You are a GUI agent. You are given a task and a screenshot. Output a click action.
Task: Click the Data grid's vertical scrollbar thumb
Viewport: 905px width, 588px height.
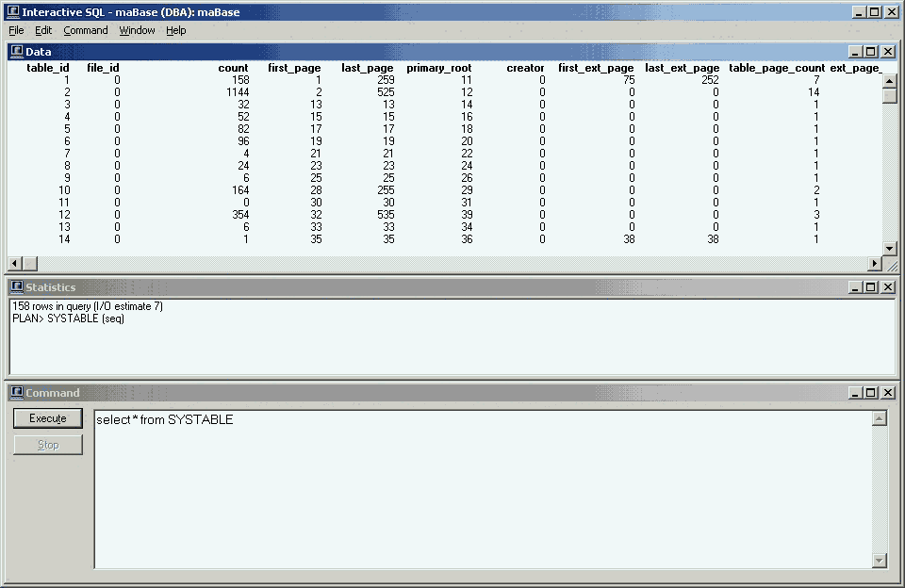[x=889, y=95]
